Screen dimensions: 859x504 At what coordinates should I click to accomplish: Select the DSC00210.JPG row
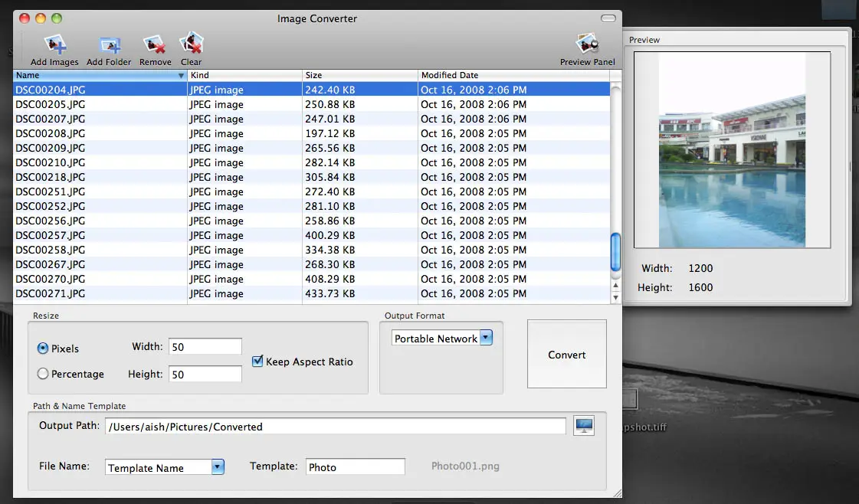tap(311, 162)
